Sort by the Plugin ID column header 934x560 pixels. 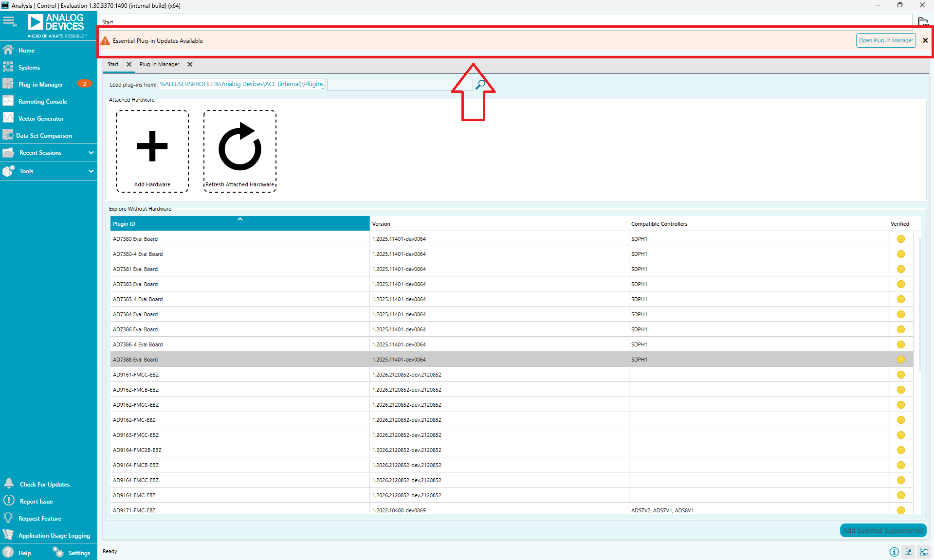pyautogui.click(x=240, y=224)
